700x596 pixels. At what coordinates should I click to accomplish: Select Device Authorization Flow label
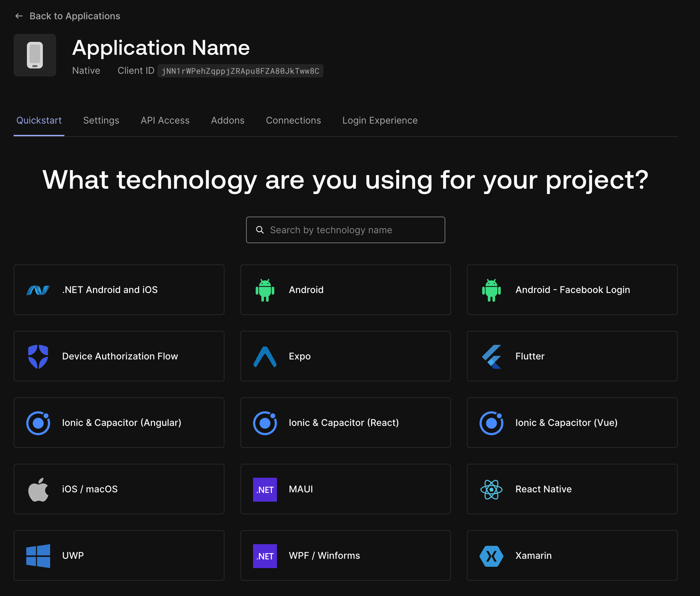point(120,356)
